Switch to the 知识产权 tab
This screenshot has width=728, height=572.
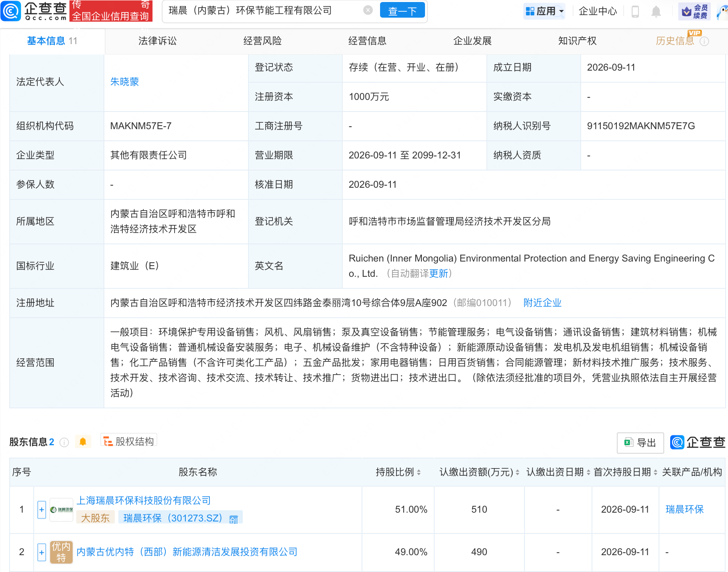coord(578,41)
